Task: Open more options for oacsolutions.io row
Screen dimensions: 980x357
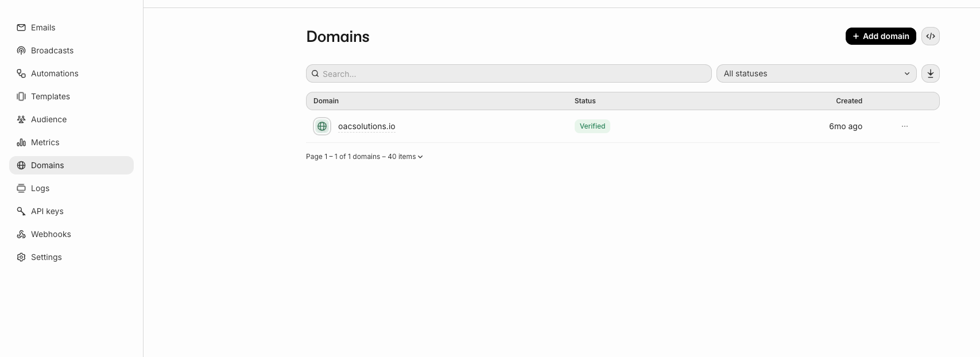Action: tap(905, 126)
